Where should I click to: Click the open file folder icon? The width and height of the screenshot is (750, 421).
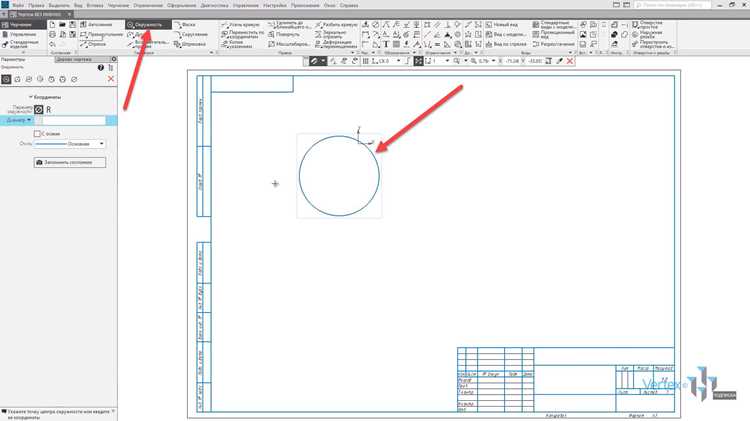pos(62,24)
